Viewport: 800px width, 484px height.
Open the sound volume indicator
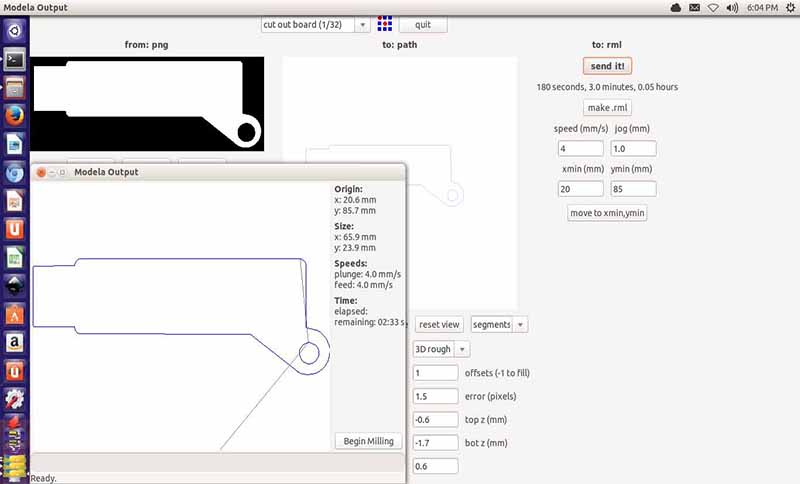(x=732, y=8)
